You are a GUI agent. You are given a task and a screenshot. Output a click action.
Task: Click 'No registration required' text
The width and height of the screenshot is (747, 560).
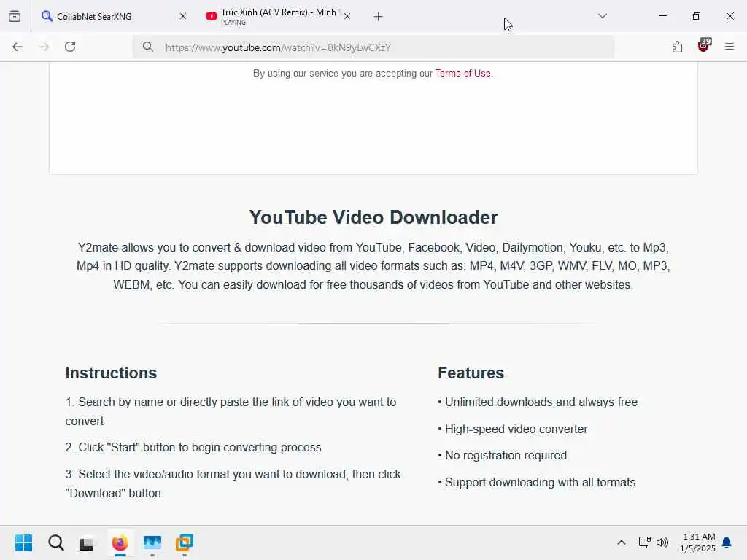(506, 455)
